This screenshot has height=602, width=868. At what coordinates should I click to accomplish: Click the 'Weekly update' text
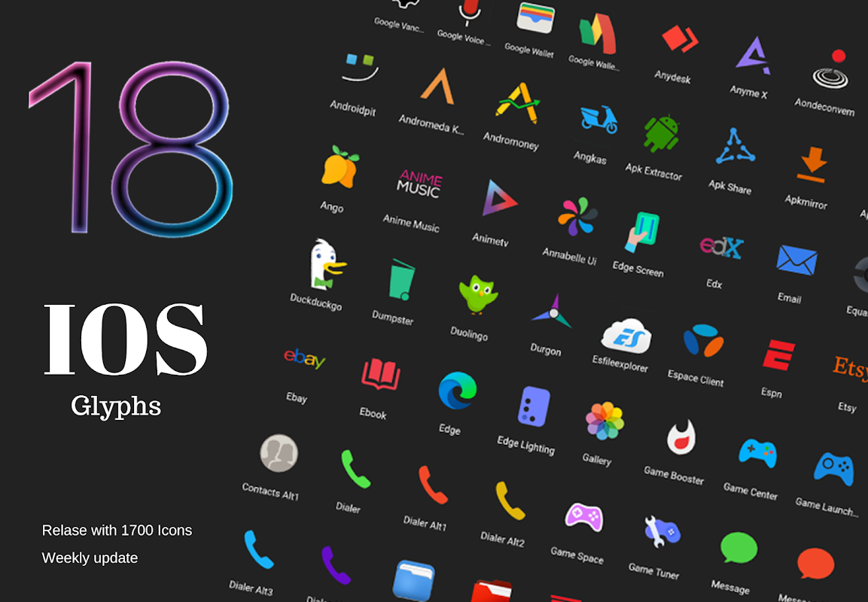coord(90,558)
